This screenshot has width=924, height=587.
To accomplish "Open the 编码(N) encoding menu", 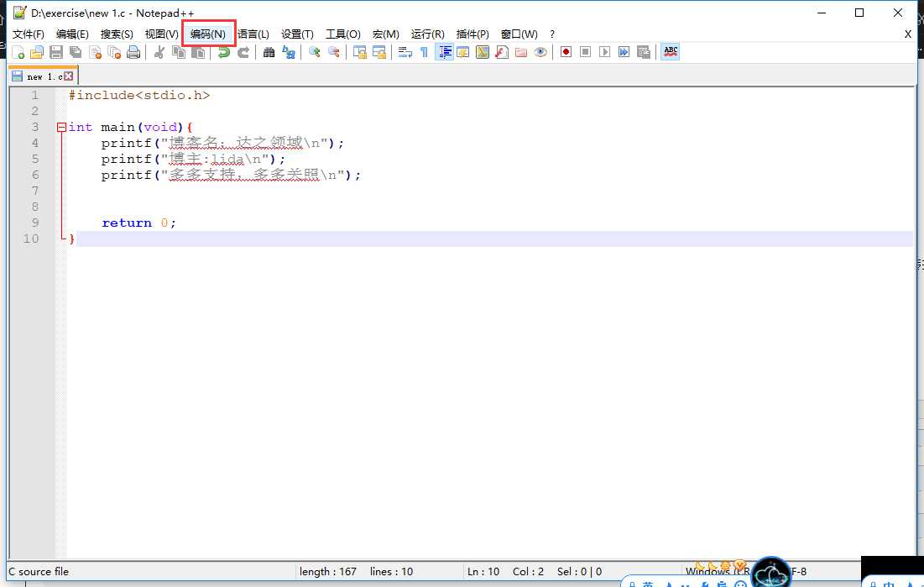I will click(x=208, y=34).
